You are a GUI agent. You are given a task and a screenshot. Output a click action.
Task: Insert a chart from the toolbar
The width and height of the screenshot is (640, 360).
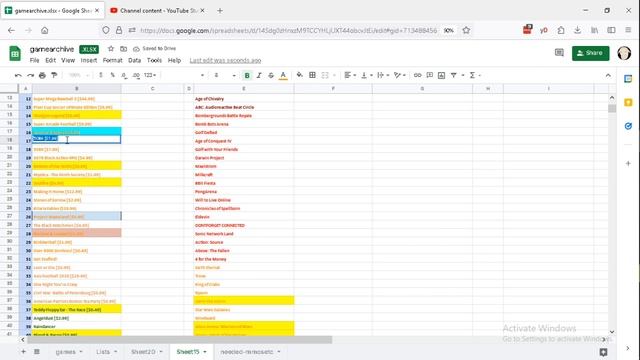click(441, 75)
